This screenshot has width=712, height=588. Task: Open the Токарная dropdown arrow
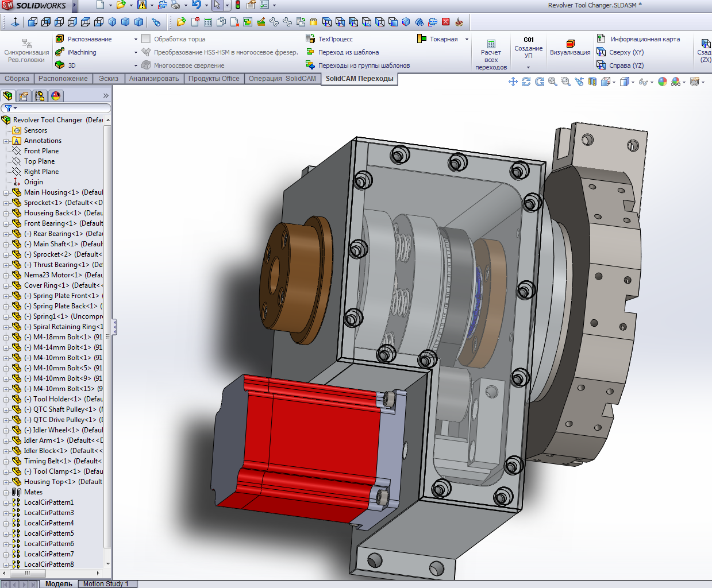[467, 39]
